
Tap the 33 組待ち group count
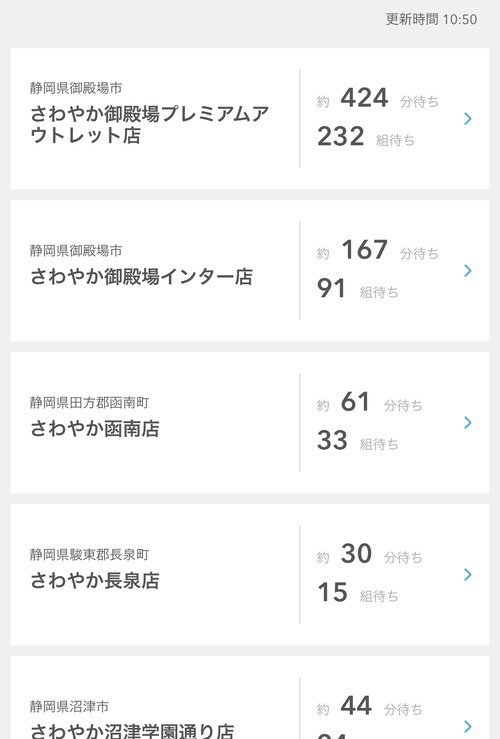click(358, 441)
